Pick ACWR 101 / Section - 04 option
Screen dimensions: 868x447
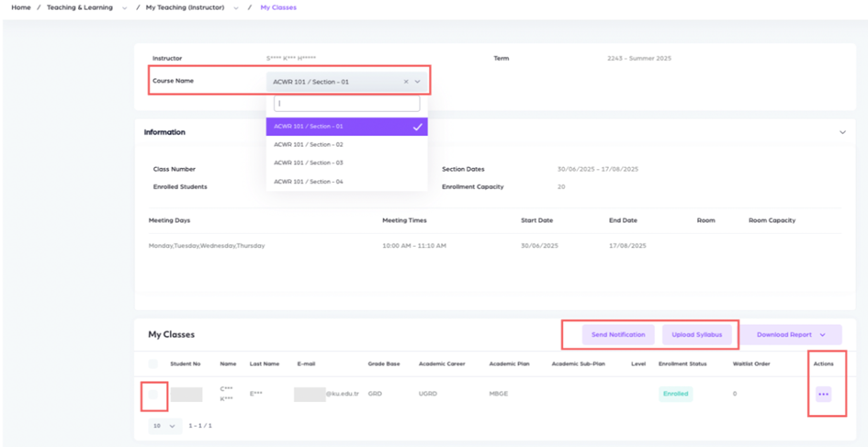click(309, 182)
